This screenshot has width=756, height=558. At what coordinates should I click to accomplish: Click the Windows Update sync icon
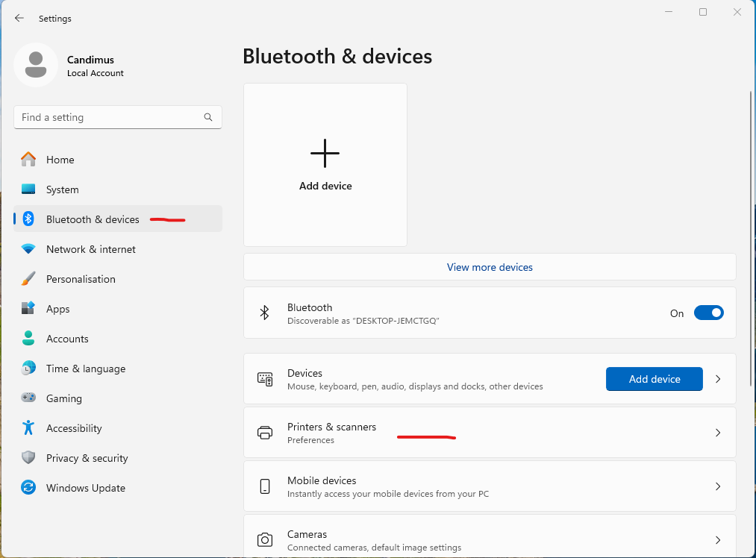click(x=28, y=488)
